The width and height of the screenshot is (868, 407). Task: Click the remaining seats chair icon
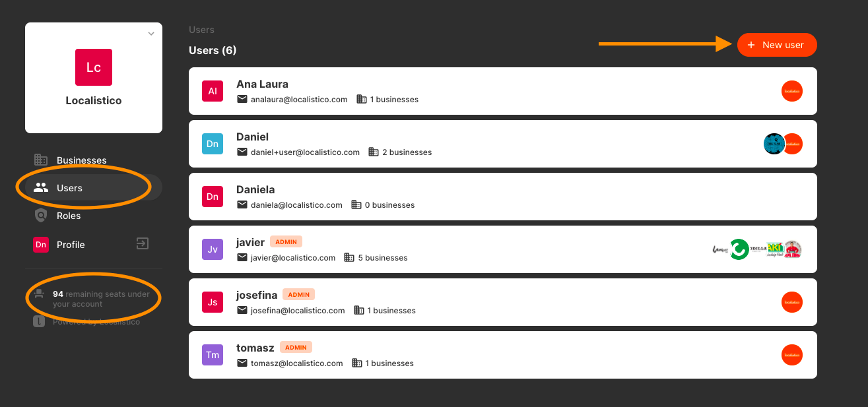(40, 294)
